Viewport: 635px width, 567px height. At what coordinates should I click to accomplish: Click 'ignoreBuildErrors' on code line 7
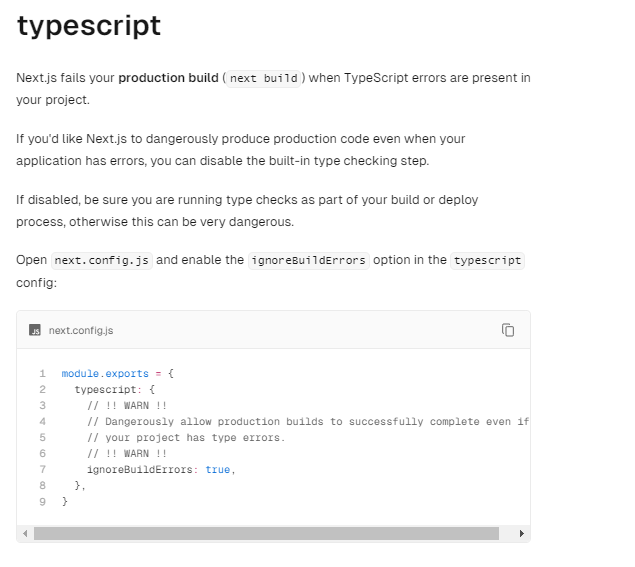(140, 470)
